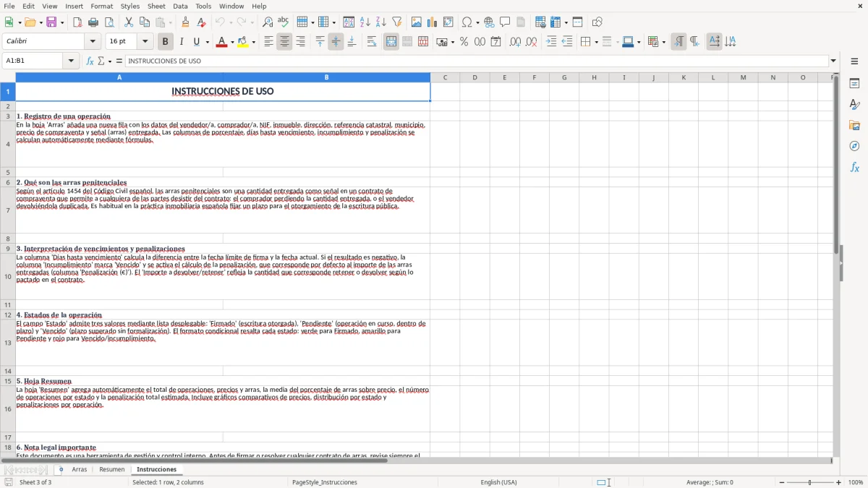Screen dimensions: 868x488
Task: Open the Function Wizard fx icon
Action: tap(90, 61)
